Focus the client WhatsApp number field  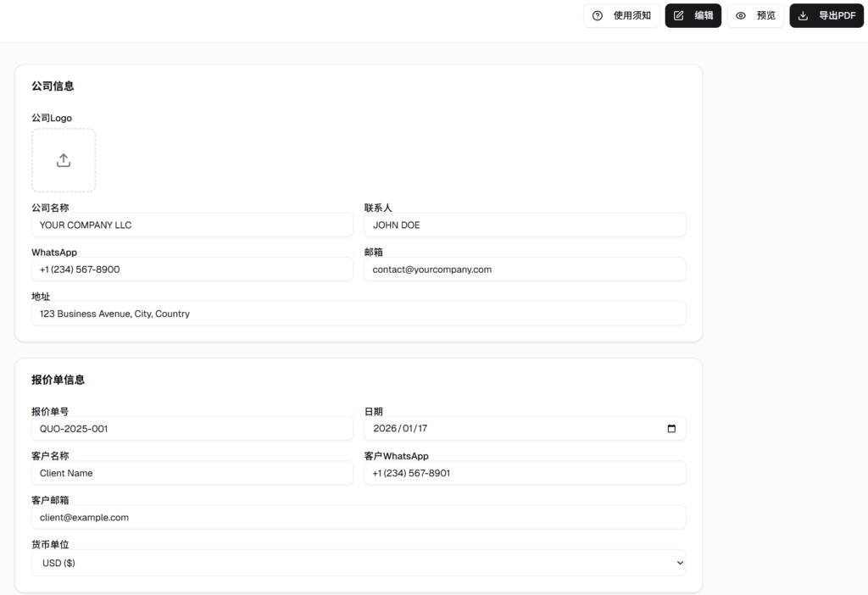(x=525, y=473)
